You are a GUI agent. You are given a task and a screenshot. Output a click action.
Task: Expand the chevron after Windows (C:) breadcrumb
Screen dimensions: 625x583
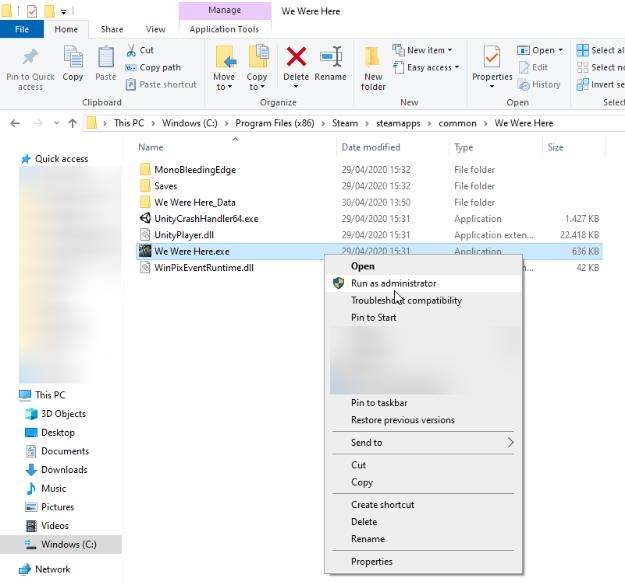click(226, 124)
